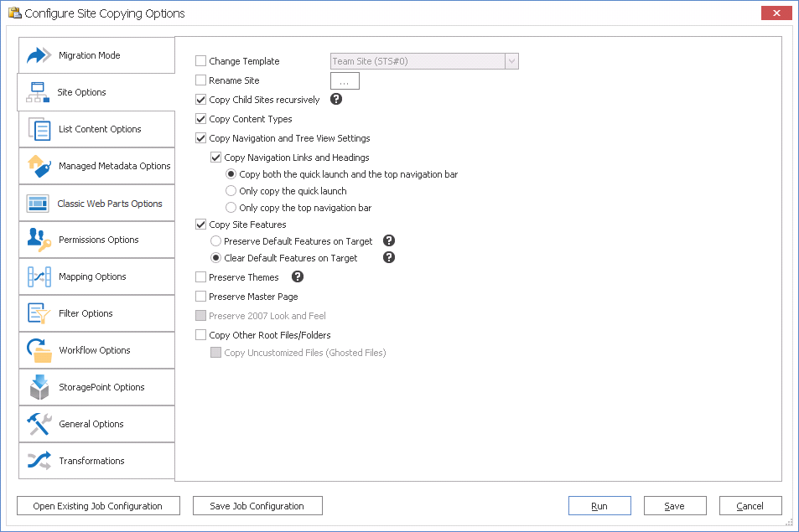Switch to the Workflow Options tab
Image resolution: width=799 pixels, height=532 pixels.
[x=95, y=350]
